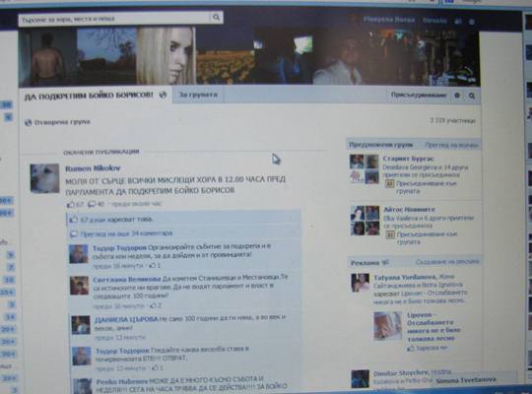This screenshot has width=532, height=394.
Task: Open the Lipovon ad thumbnail image
Action: [x=387, y=326]
